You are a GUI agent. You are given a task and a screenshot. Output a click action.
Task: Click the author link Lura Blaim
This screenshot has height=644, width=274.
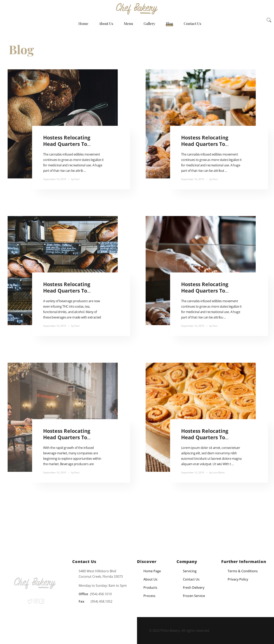coord(218,472)
